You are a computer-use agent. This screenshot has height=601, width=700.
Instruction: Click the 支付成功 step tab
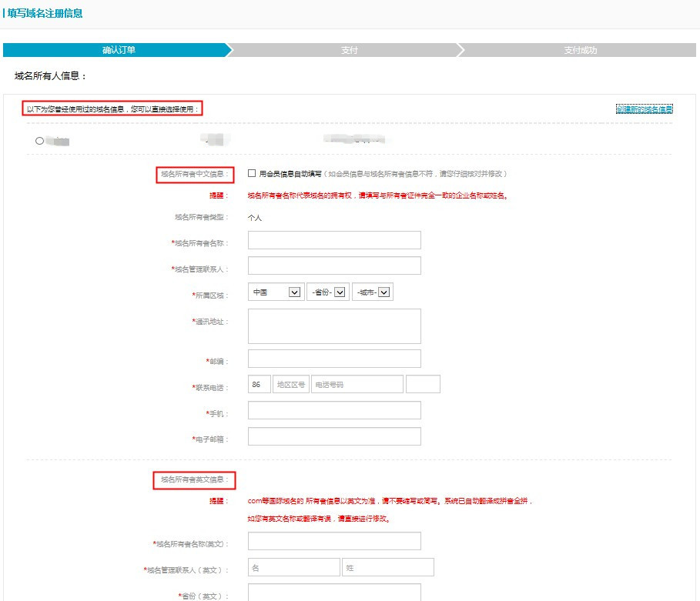tap(580, 50)
